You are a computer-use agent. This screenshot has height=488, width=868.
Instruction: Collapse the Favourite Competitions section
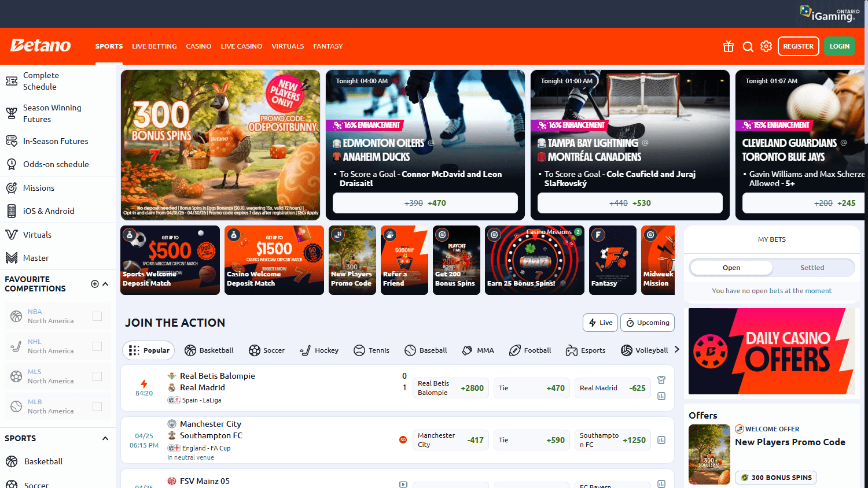[105, 284]
